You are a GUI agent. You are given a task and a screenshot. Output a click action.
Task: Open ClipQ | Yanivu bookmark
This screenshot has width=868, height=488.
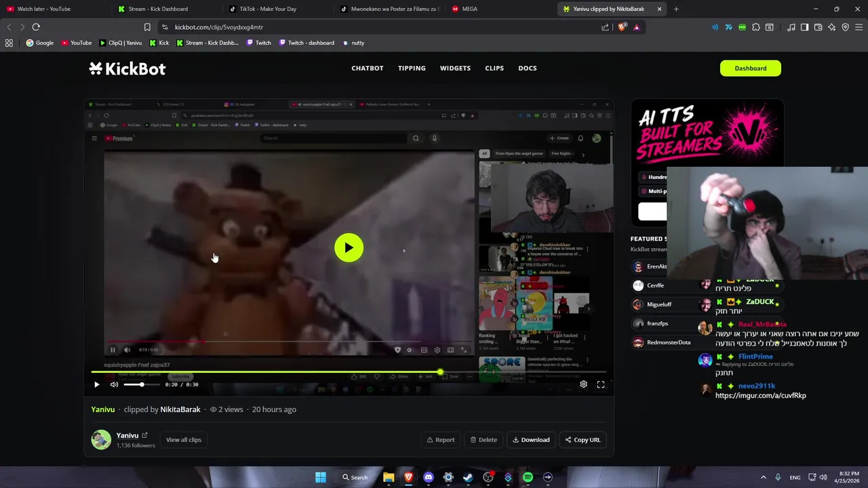coord(120,43)
